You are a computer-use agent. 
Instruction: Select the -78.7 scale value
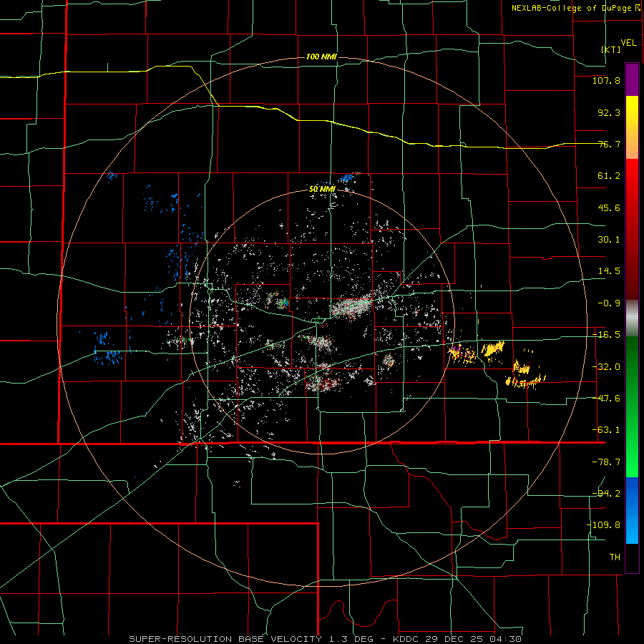coord(606,462)
